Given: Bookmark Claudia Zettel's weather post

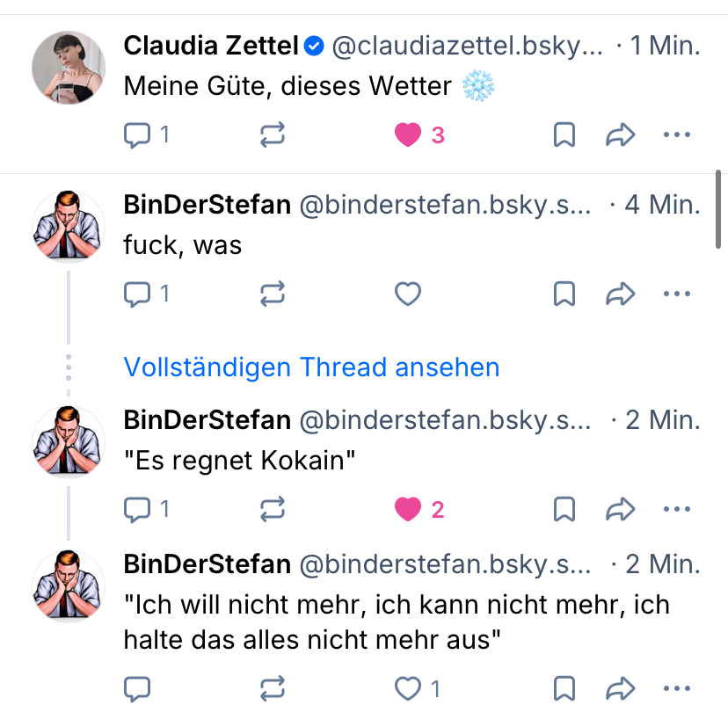Looking at the screenshot, I should click(x=564, y=134).
